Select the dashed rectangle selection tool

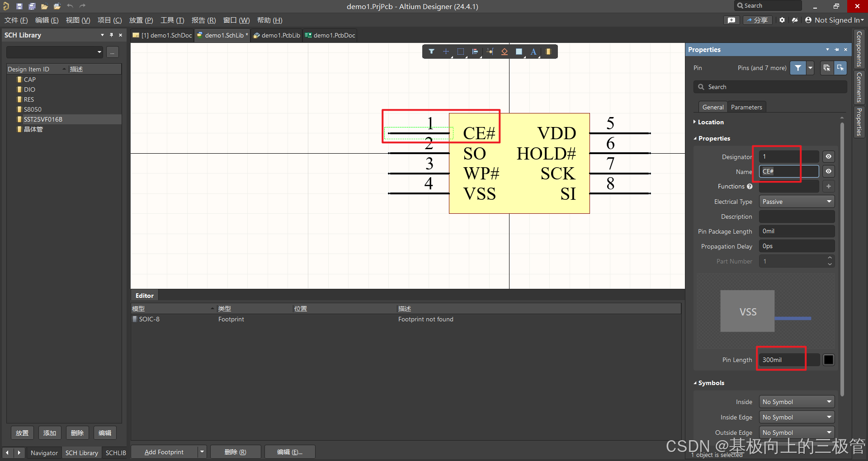(x=461, y=52)
